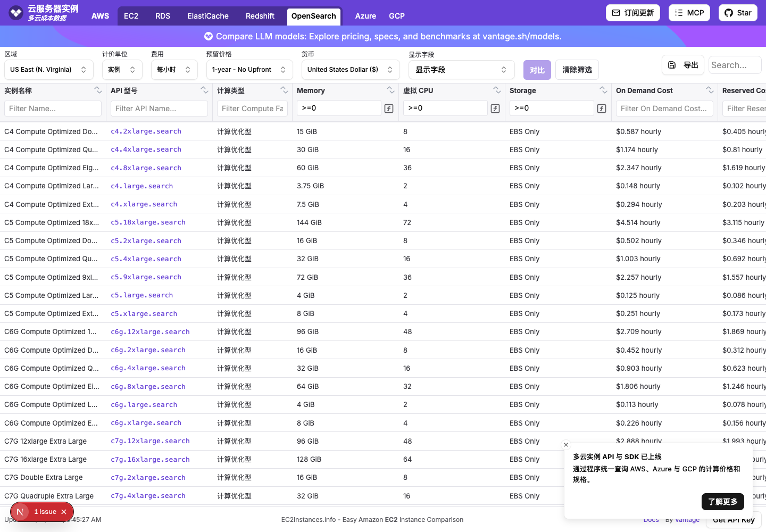The width and height of the screenshot is (766, 532).
Task: Open the c4.2xlarge.search link
Action: coord(146,131)
